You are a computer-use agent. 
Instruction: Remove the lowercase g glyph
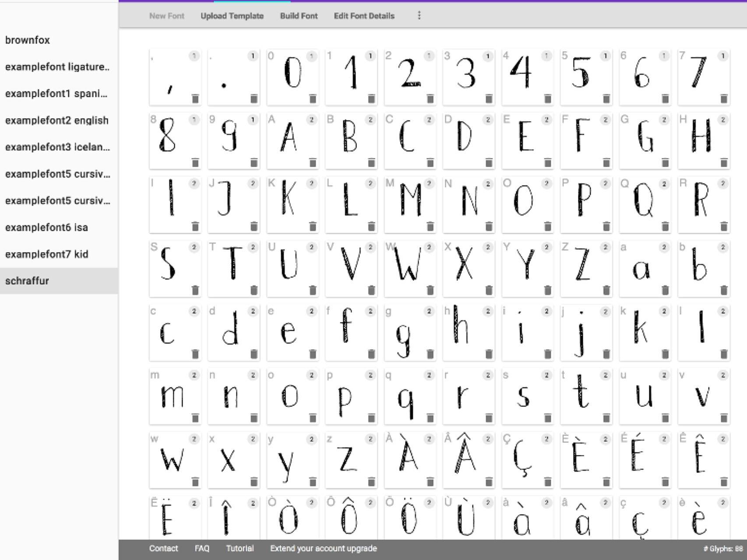[430, 354]
